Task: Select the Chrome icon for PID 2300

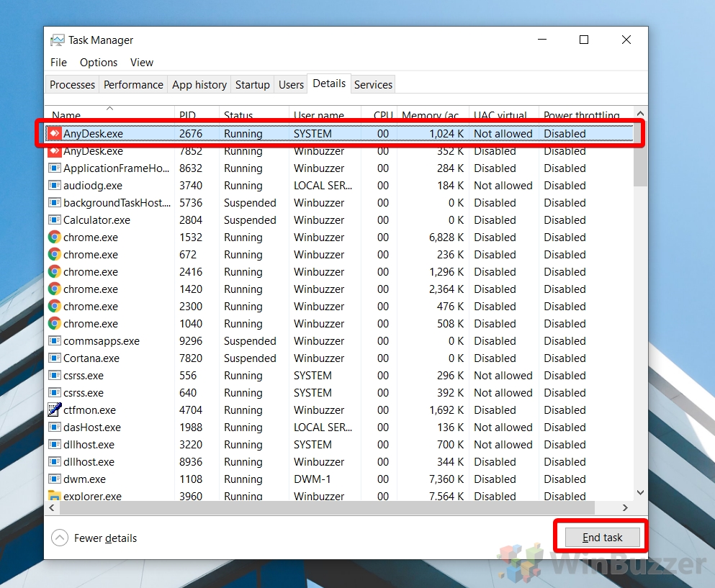Action: pos(55,307)
